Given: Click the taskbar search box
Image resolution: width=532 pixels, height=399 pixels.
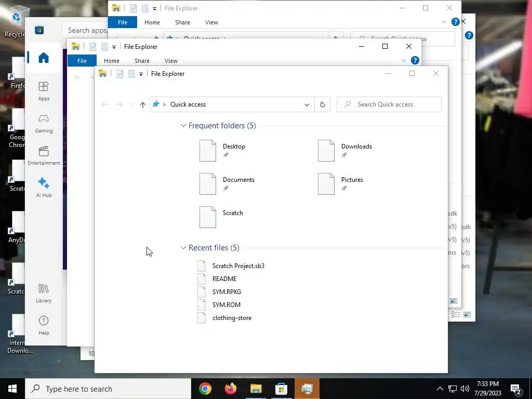Looking at the screenshot, I should pyautogui.click(x=108, y=389).
